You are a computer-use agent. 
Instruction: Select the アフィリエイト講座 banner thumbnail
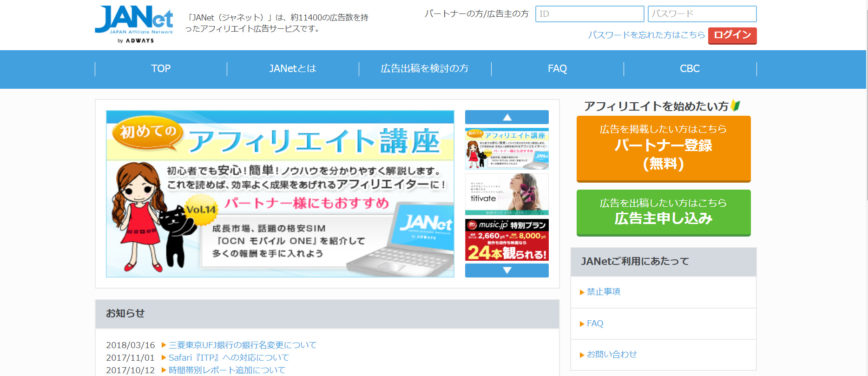pos(507,149)
